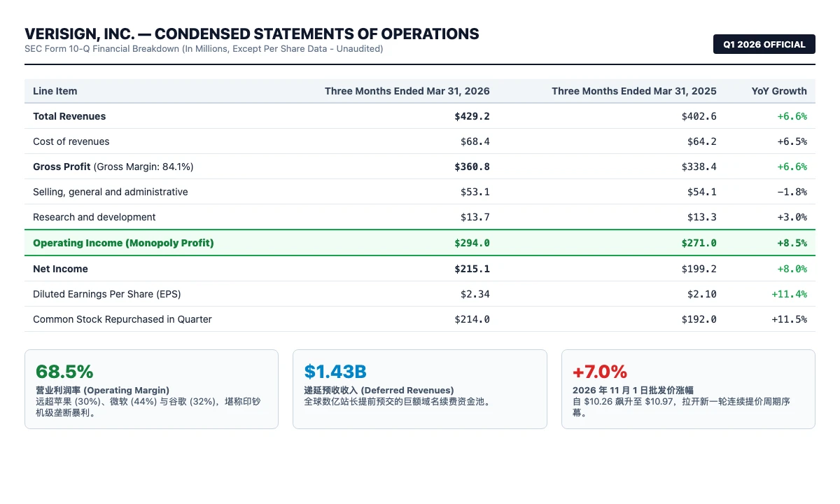Screen dimensions: 840x504
Task: Select the $214.0 repurchase value
Action: tap(472, 319)
